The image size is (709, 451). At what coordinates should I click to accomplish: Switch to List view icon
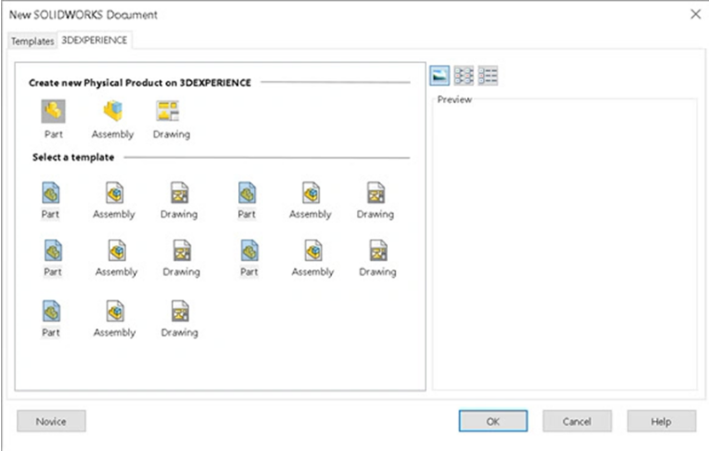pos(464,76)
